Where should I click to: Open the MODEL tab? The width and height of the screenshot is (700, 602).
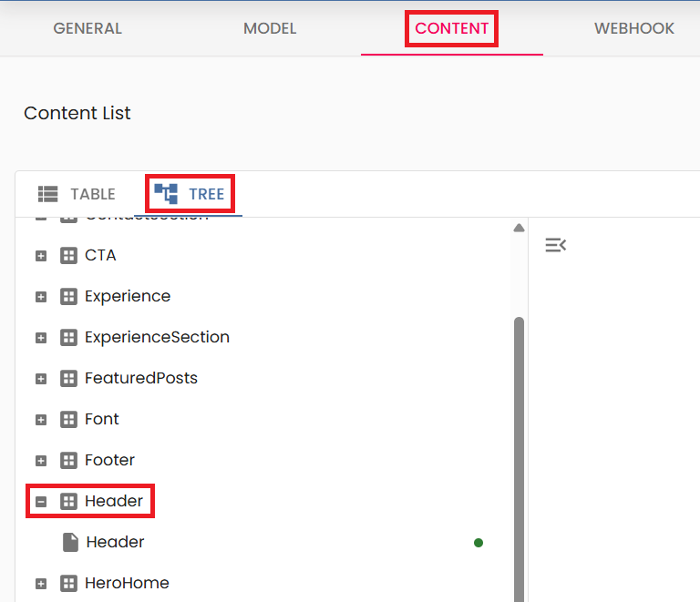pyautogui.click(x=270, y=28)
